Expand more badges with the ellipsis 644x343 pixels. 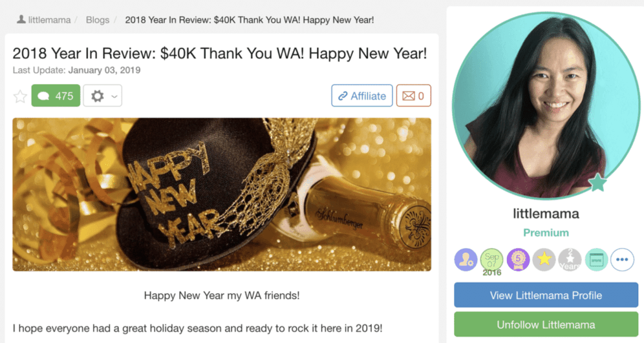tap(622, 260)
